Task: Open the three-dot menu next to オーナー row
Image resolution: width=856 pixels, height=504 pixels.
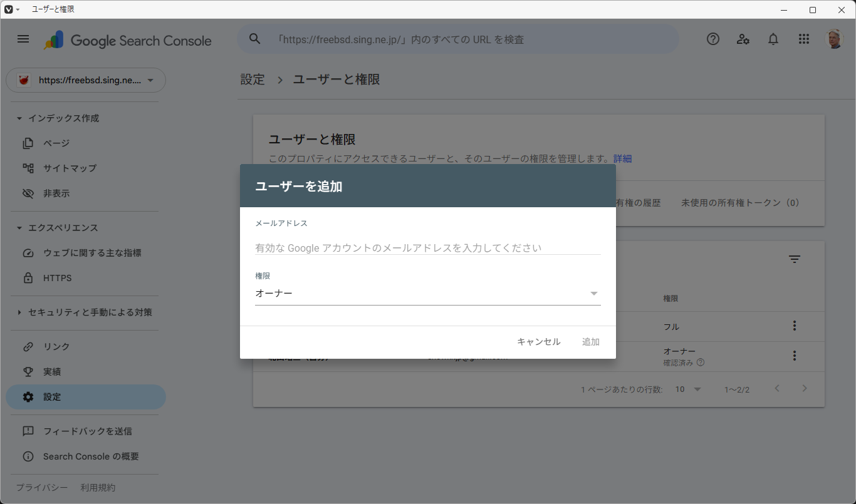Action: (794, 355)
